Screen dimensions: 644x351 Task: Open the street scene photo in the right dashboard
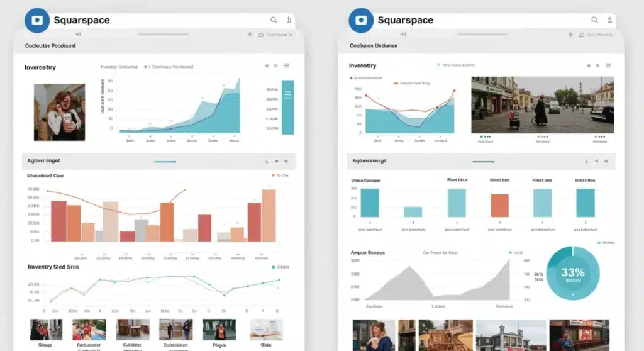click(x=543, y=105)
